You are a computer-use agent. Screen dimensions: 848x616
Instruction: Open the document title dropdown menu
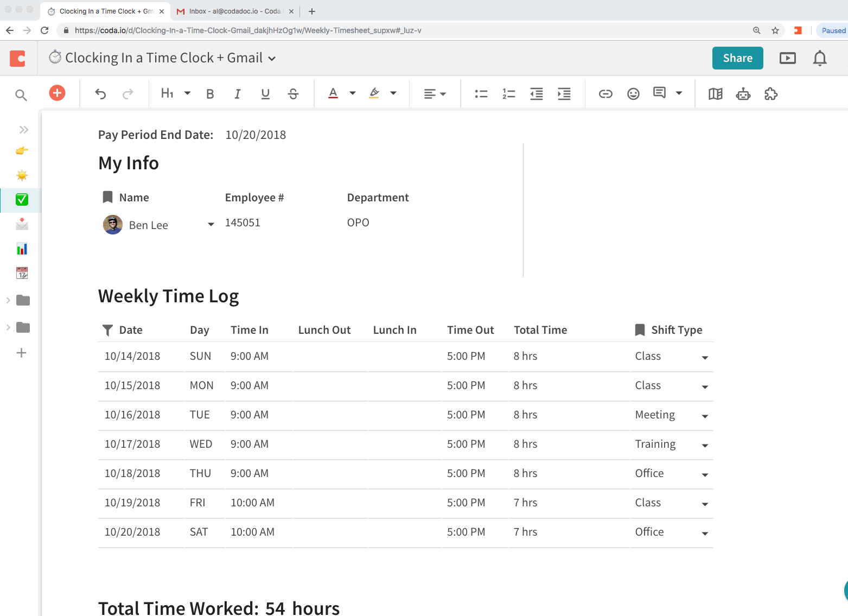(272, 59)
